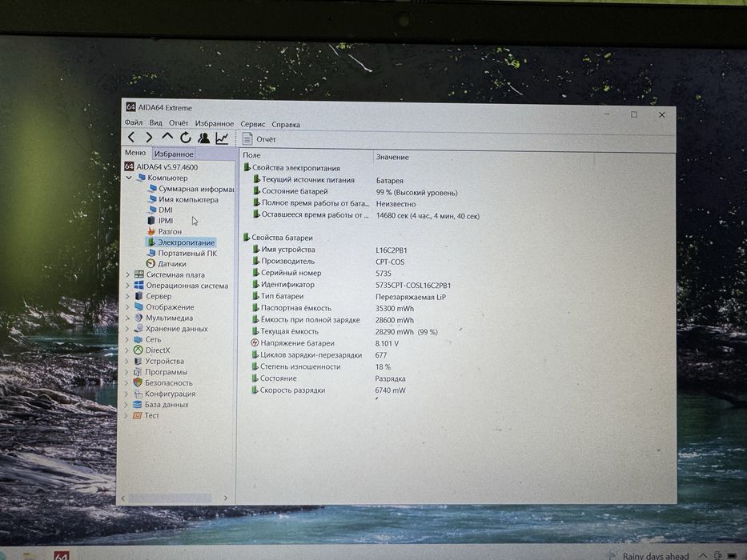
Task: Expand the Системная плата node
Action: (127, 274)
